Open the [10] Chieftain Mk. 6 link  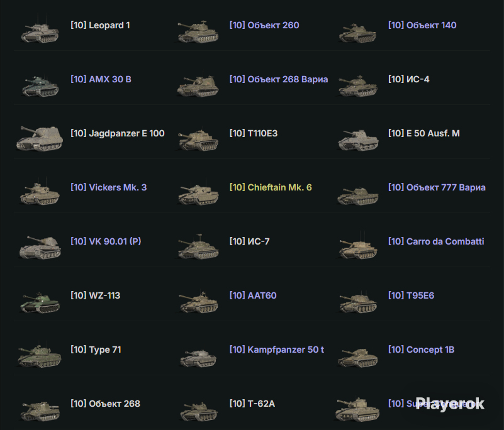(x=271, y=187)
